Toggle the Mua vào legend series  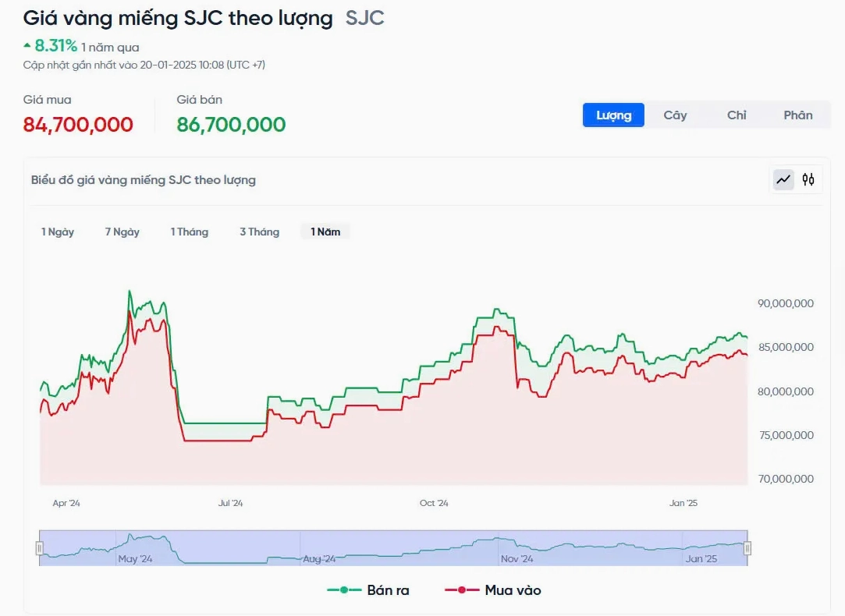tap(493, 590)
